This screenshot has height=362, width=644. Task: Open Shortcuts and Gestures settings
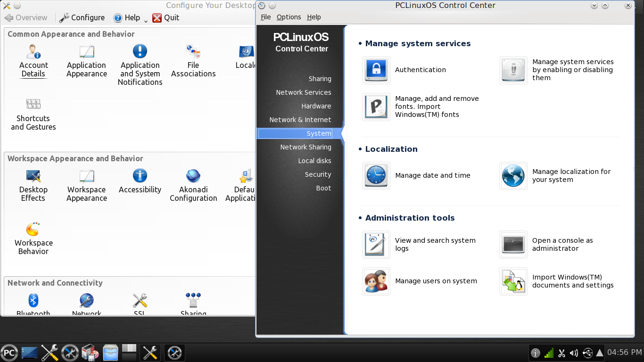pyautogui.click(x=33, y=114)
